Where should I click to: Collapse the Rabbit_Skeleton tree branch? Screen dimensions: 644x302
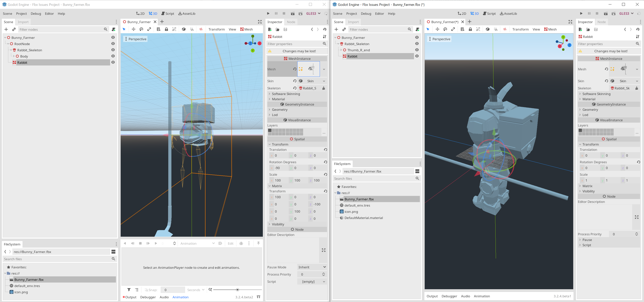(x=11, y=50)
